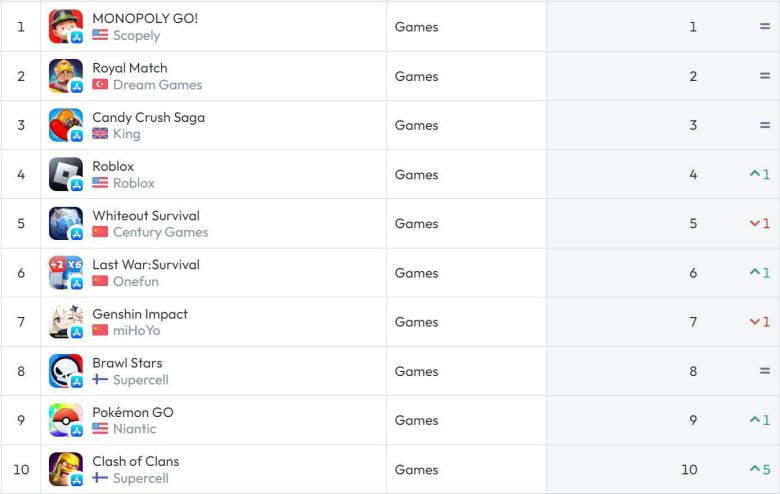Click the Genshin Impact character icon
Screen dimensions: 780x494
click(x=65, y=322)
